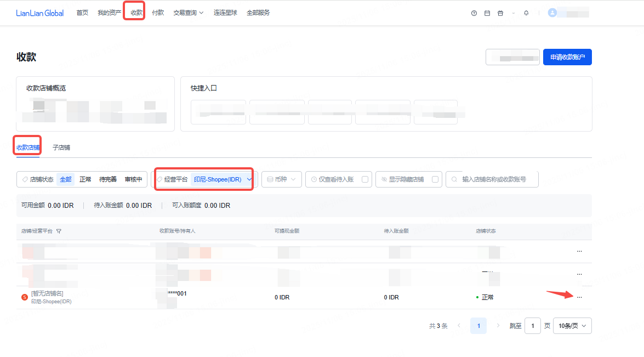Click the filter funnel icon beside 店铺/经营平台
This screenshot has width=644, height=357.
[59, 231]
